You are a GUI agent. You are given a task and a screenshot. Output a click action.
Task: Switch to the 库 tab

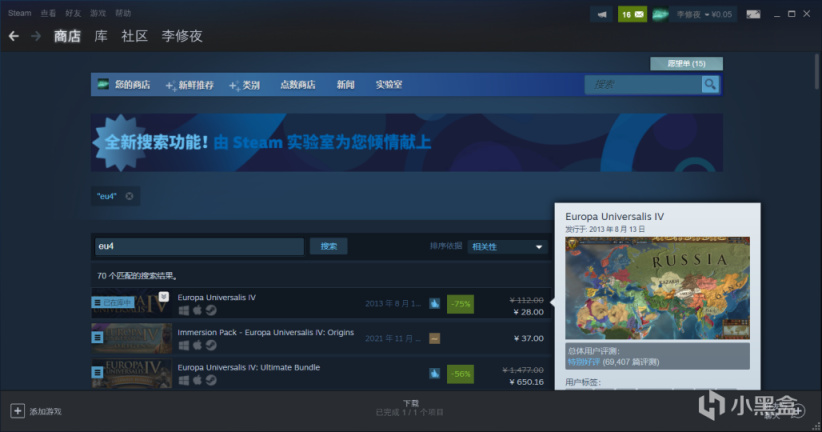tap(101, 36)
